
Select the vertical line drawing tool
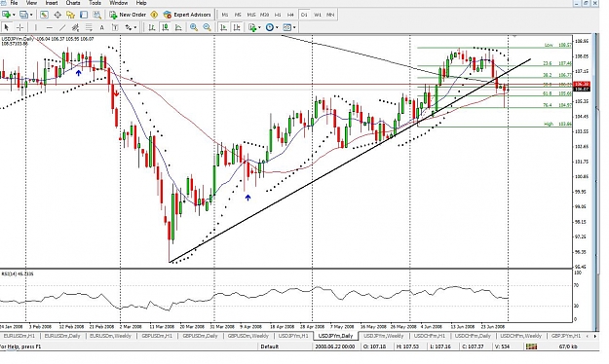click(x=36, y=27)
